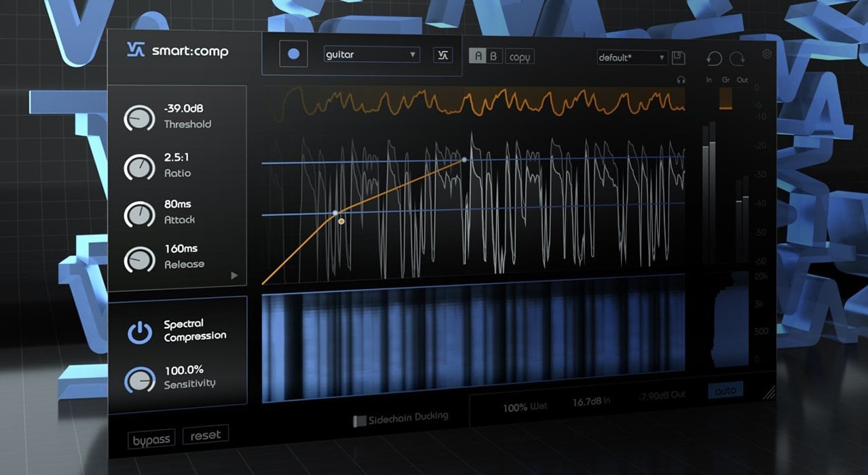Click the bypass button
The height and width of the screenshot is (475, 868).
tap(151, 440)
